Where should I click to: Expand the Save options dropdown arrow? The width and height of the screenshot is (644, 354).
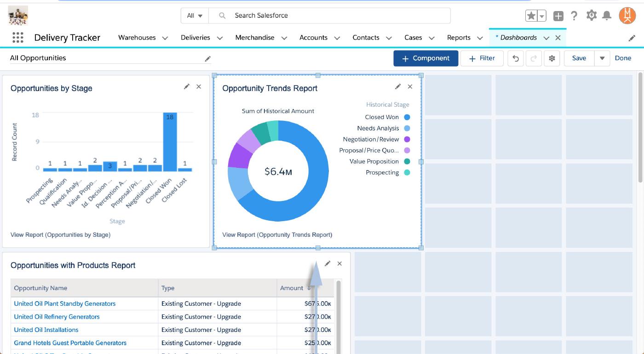[602, 58]
